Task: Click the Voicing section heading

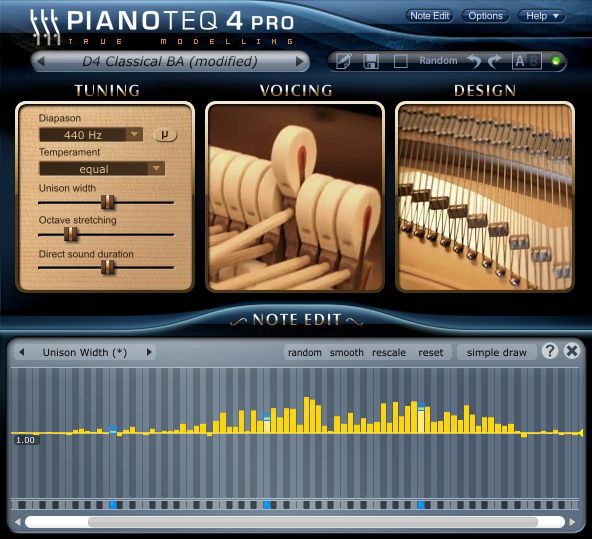Action: tap(296, 91)
